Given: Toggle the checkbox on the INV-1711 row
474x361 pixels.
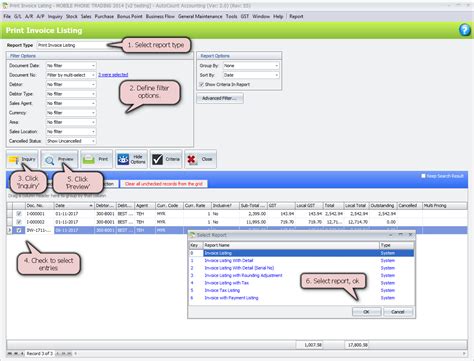Looking at the screenshot, I should [19, 230].
